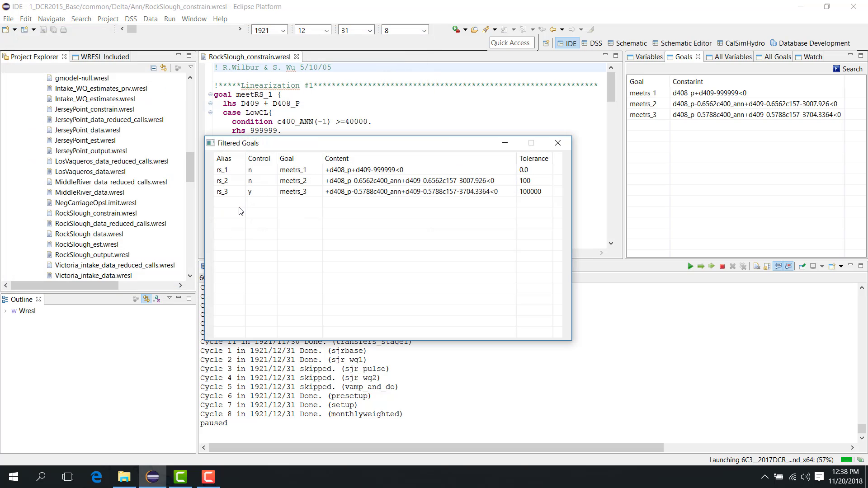
Task: Click the console horizontal scrollbar thumb
Action: 436,447
